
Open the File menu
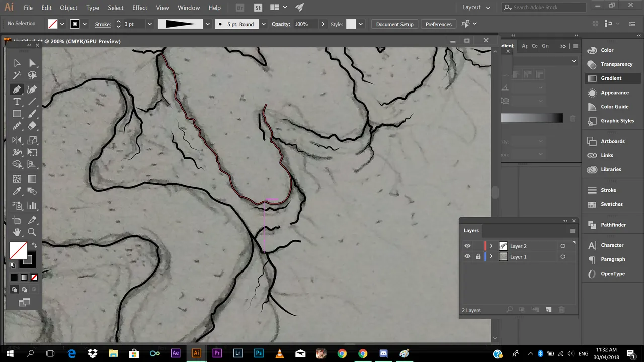pos(28,8)
